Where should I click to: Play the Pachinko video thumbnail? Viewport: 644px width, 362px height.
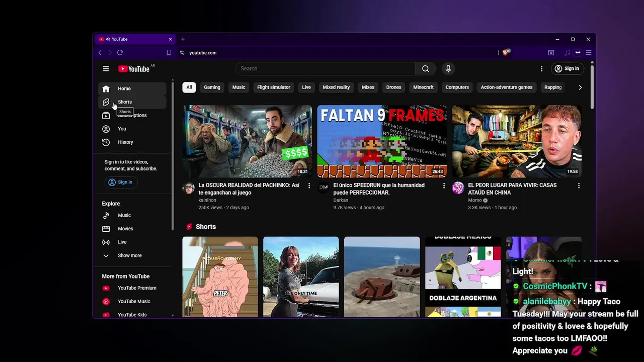(x=247, y=141)
